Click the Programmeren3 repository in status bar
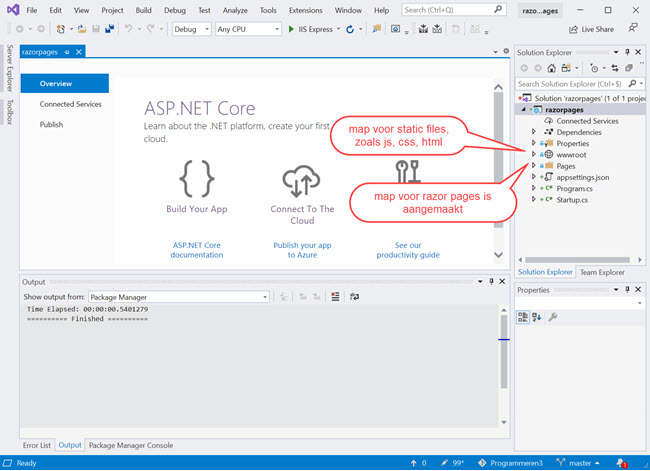650x471 pixels. [511, 463]
